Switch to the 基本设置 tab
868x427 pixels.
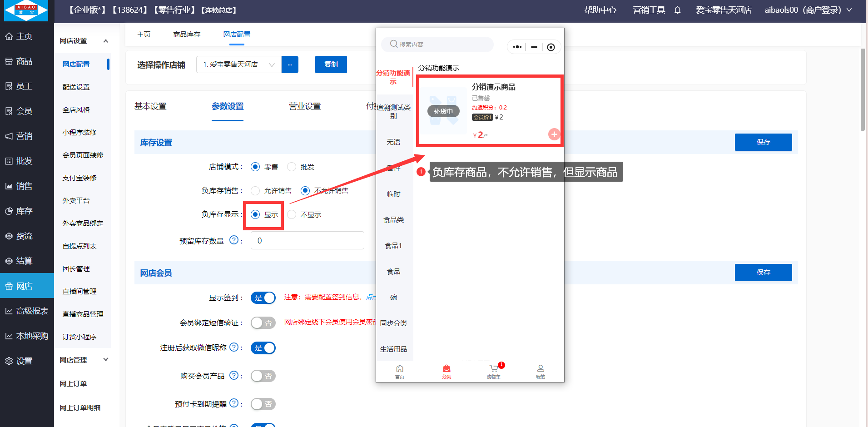point(150,106)
